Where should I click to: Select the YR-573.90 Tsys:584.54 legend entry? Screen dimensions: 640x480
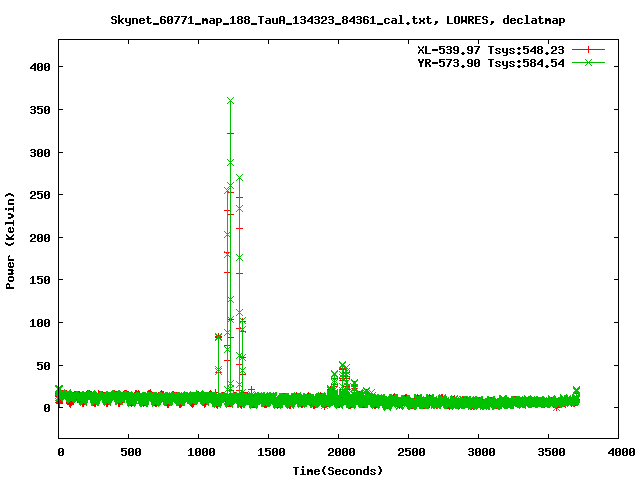[x=491, y=63]
